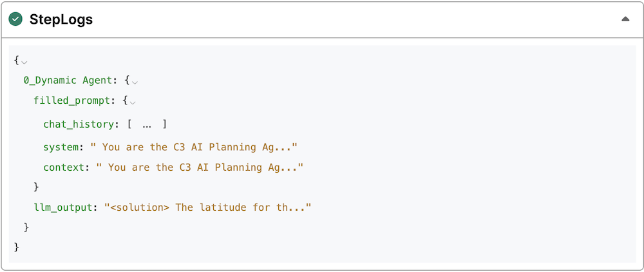Expand the chat_history array ellipsis
This screenshot has height=272, width=644.
tap(147, 124)
